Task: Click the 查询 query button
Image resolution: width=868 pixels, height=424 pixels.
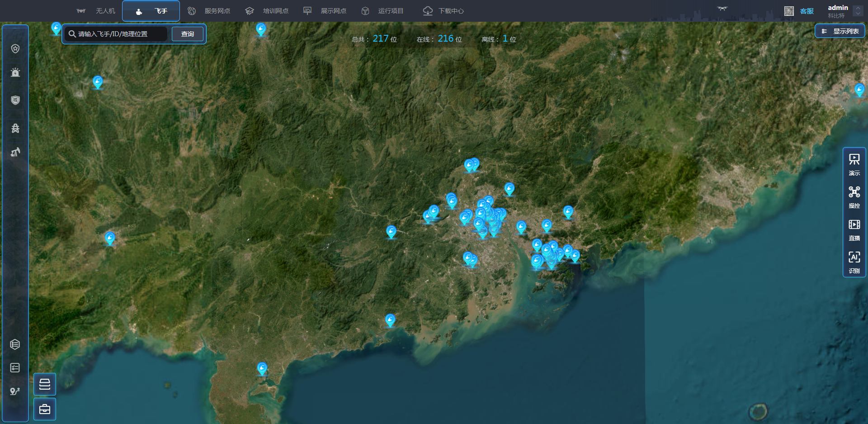Action: (x=188, y=34)
